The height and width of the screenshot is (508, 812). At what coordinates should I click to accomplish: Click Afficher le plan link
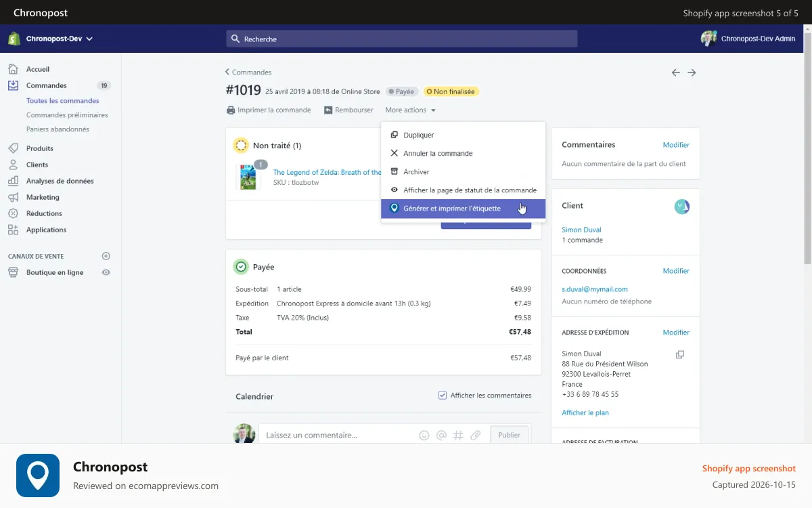click(x=585, y=412)
